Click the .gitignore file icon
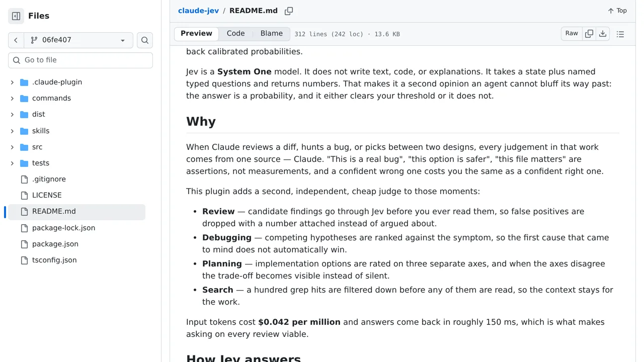 click(24, 179)
